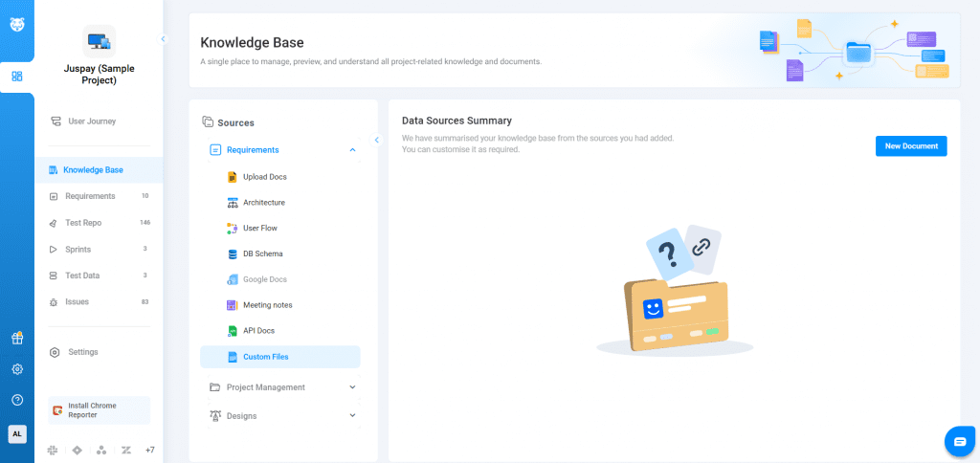Select API Docs in the sources tree
The height and width of the screenshot is (463, 980).
259,331
